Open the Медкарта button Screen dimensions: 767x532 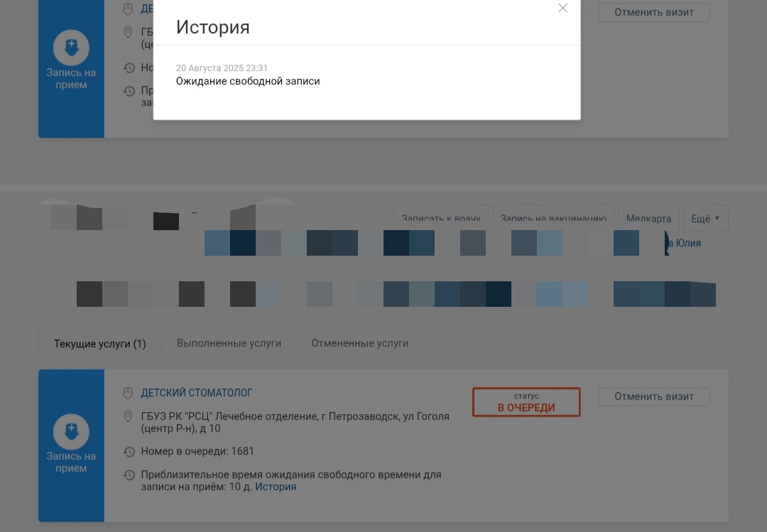coord(648,219)
